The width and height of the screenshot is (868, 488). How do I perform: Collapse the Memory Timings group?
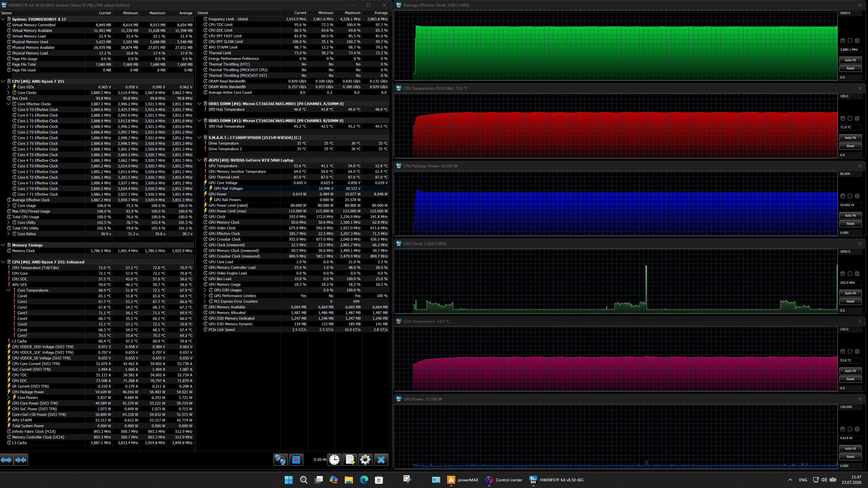[3, 245]
